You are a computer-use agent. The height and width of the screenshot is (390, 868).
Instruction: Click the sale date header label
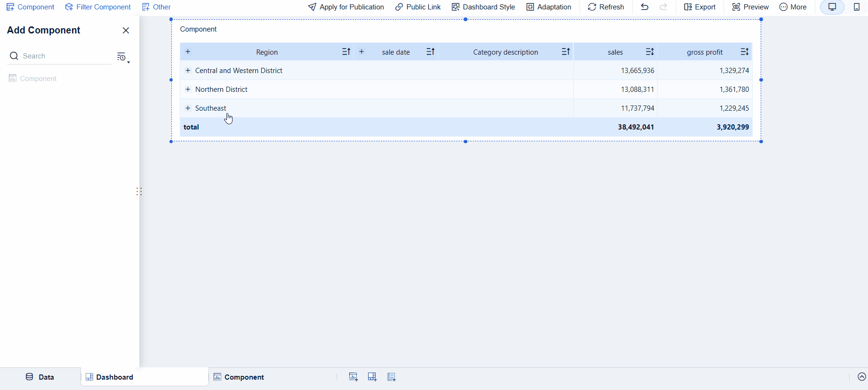click(396, 52)
